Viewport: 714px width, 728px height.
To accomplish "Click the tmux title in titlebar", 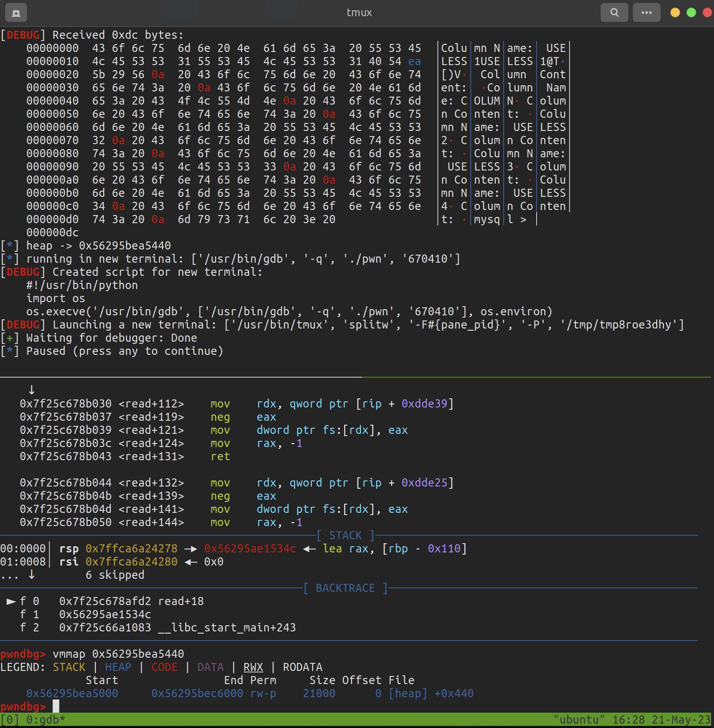I will click(359, 13).
